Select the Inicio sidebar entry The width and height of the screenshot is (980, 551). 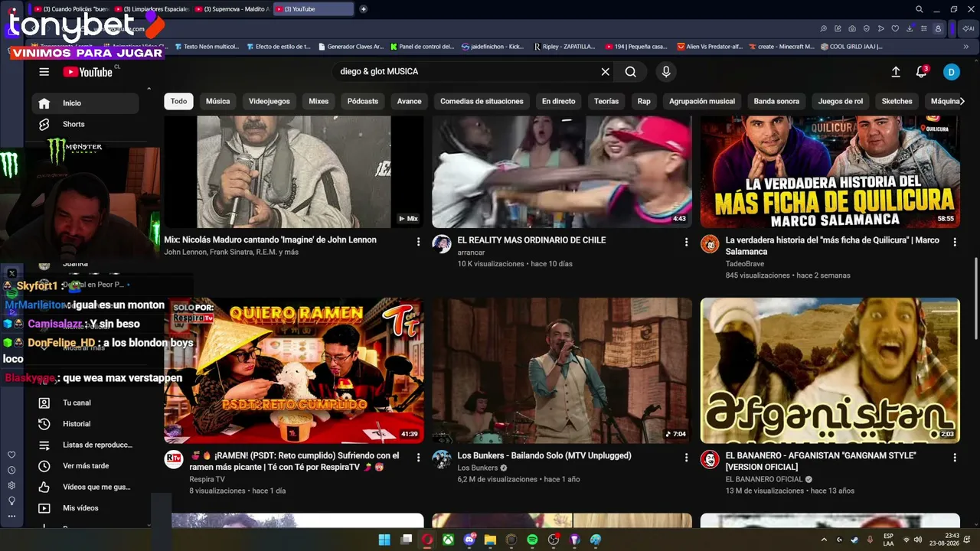[x=85, y=103]
